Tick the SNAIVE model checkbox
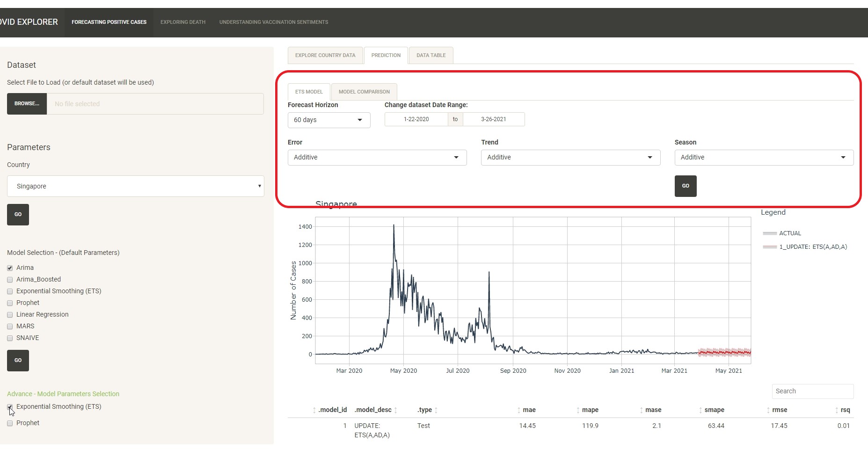The width and height of the screenshot is (868, 449). point(10,338)
